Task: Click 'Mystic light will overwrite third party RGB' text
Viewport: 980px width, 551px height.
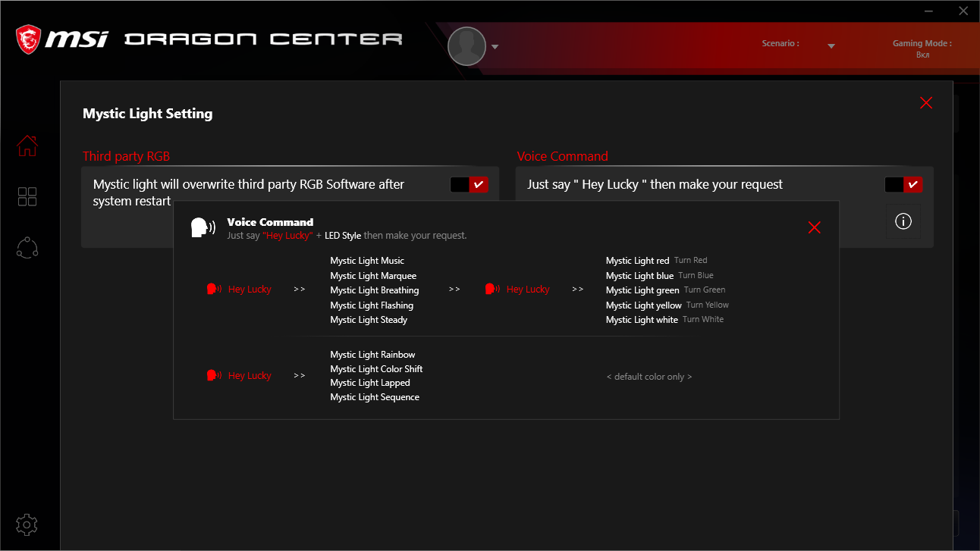Action: tap(249, 193)
